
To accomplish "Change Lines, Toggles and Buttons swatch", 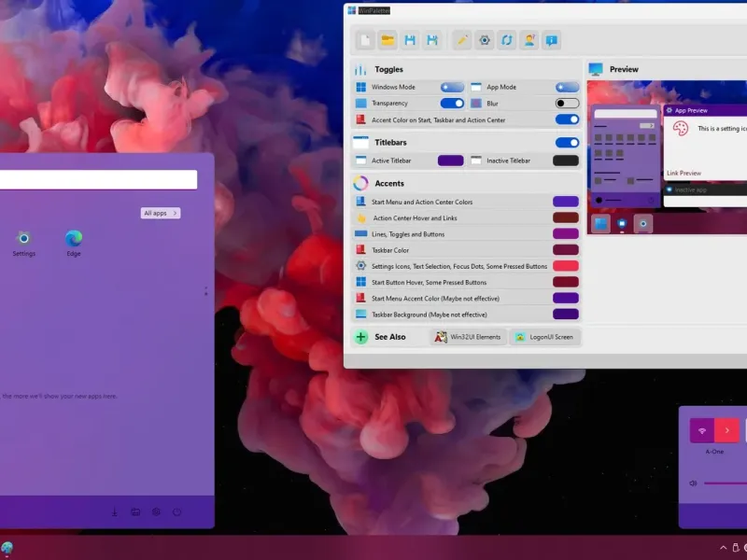I will click(566, 234).
